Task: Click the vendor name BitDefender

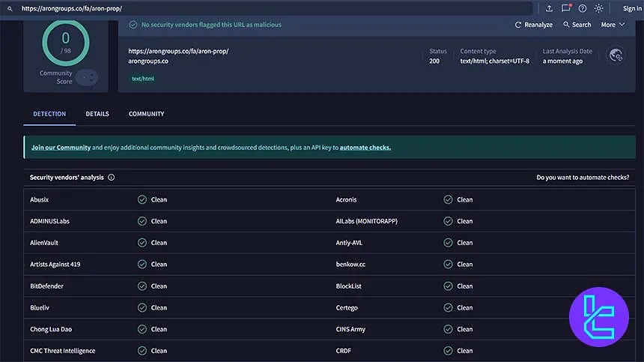Action: click(47, 286)
